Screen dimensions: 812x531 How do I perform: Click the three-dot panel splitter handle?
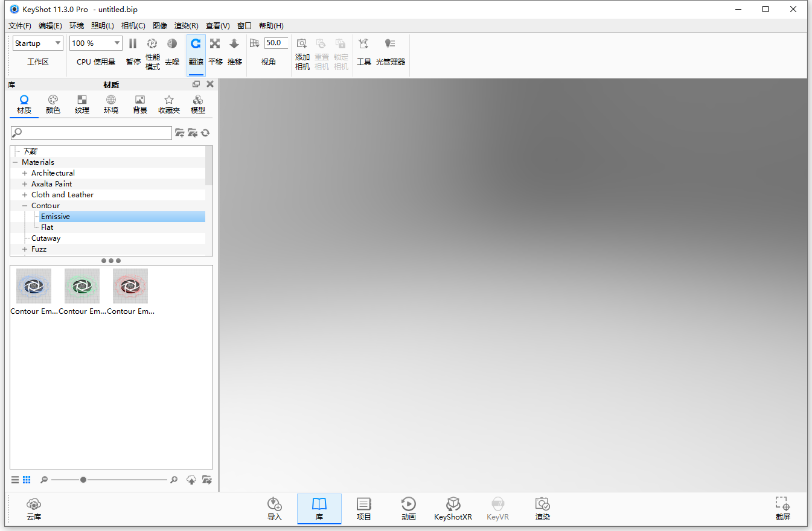[x=111, y=261]
